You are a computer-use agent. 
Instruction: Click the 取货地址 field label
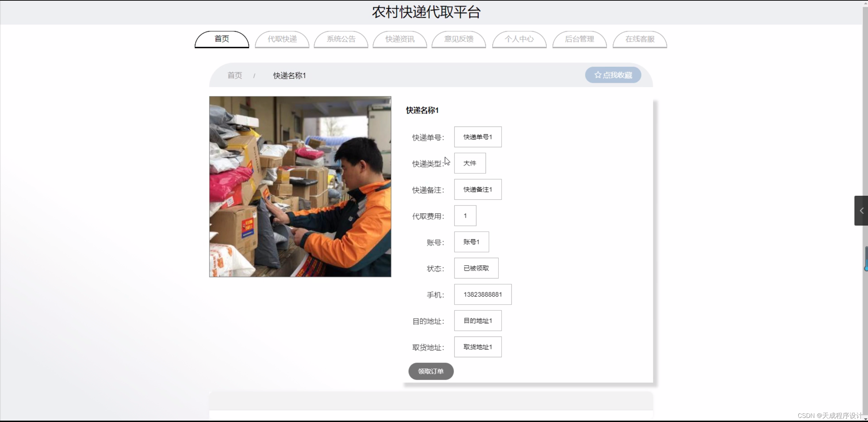pyautogui.click(x=428, y=347)
